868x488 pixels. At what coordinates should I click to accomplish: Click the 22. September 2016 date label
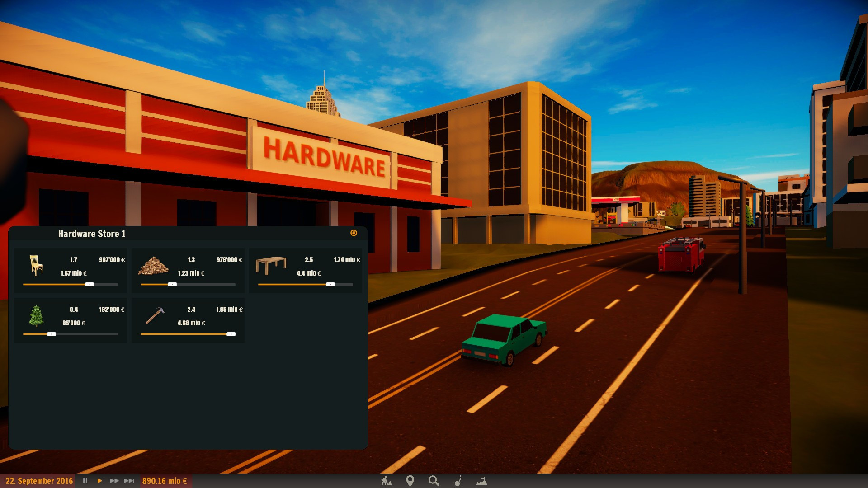39,481
